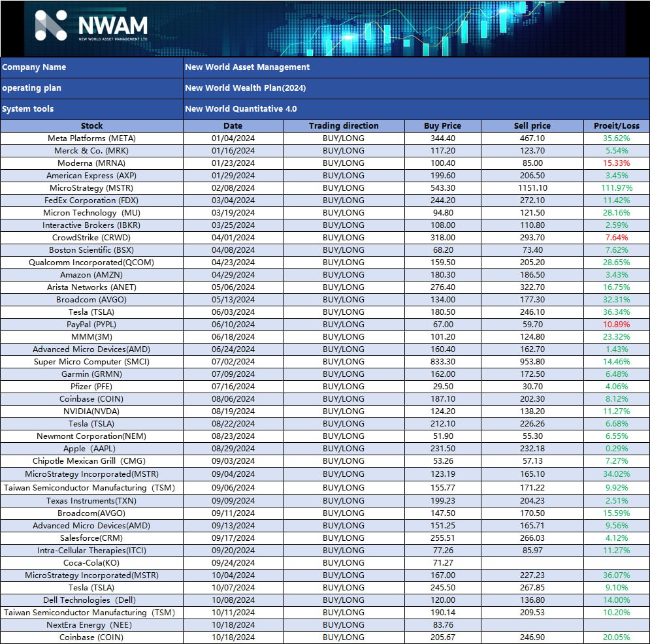650x644 pixels.
Task: Select the 'Garmin (GRMN)' stock cell
Action: click(x=91, y=375)
